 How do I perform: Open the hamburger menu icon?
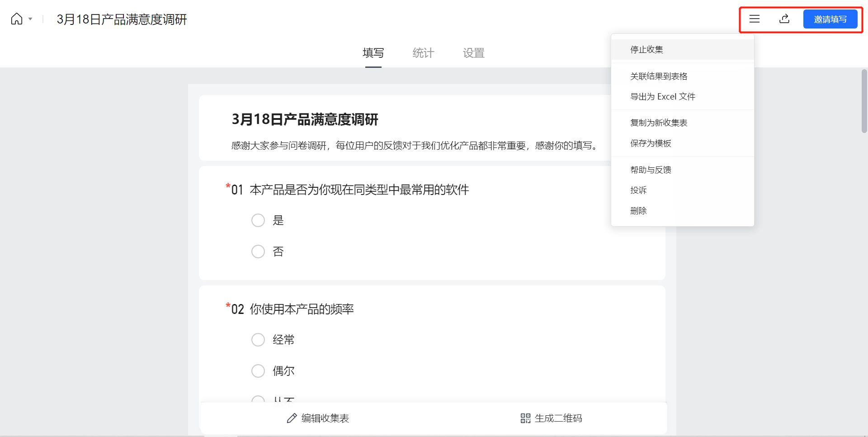click(x=755, y=19)
